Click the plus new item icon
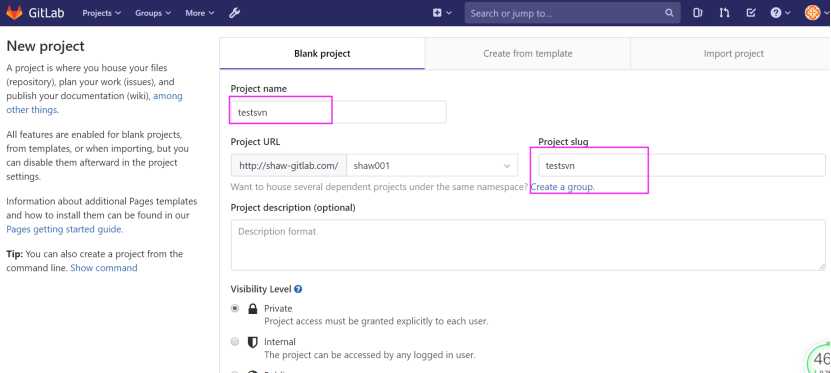Screen dimensions: 831x373 437,13
